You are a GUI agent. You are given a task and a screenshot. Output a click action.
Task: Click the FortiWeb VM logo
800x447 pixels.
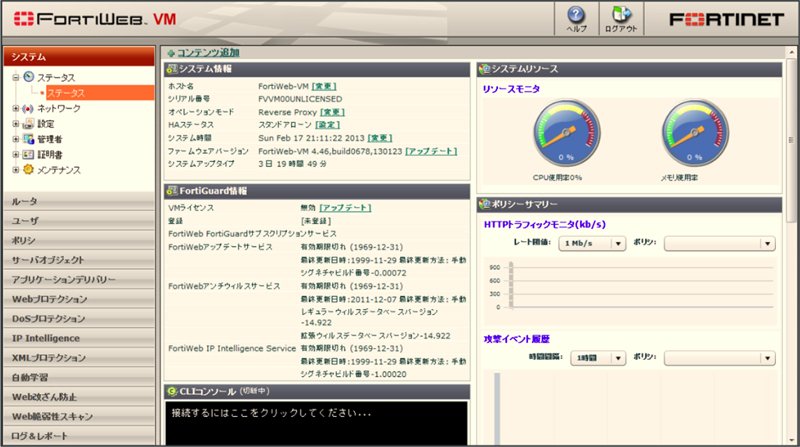point(95,19)
